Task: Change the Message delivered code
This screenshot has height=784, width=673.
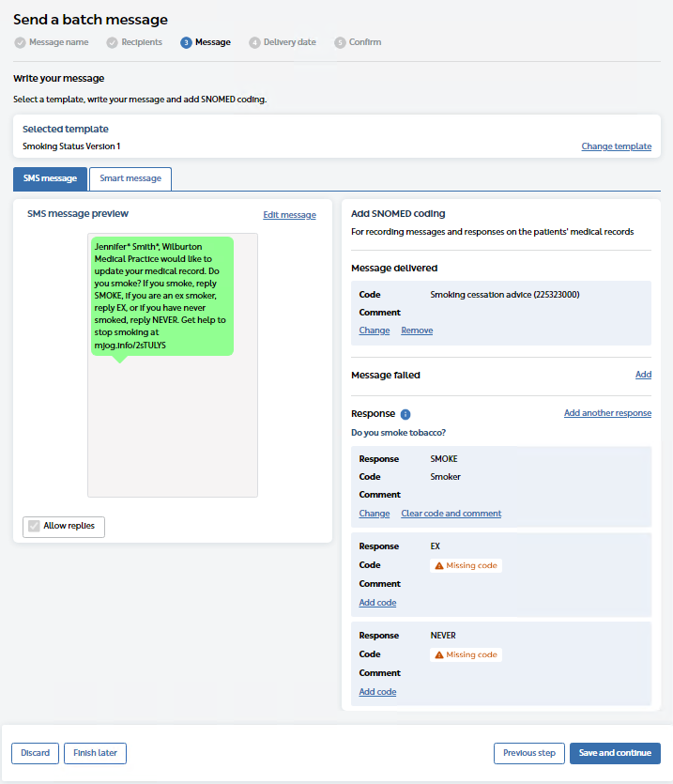Action: (374, 331)
